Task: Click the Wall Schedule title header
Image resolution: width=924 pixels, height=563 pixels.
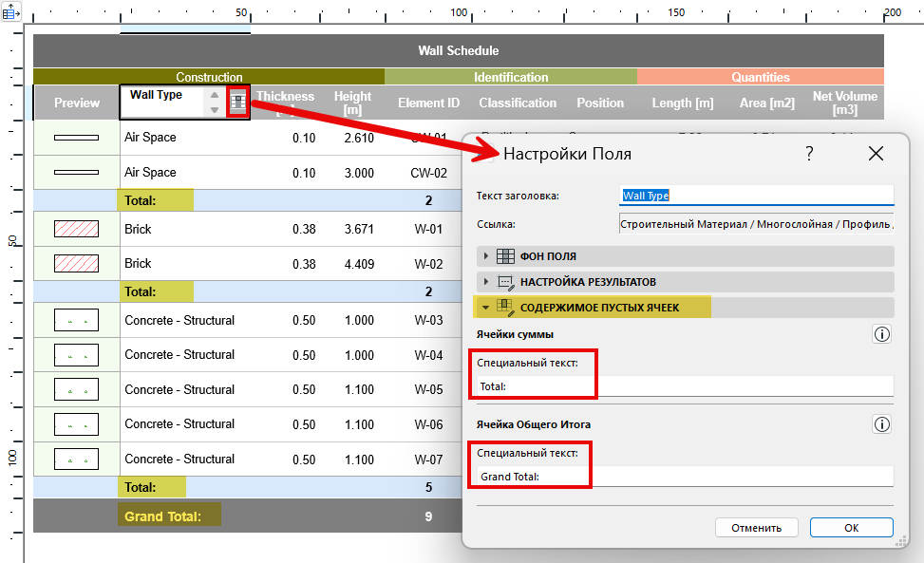Action: [459, 50]
